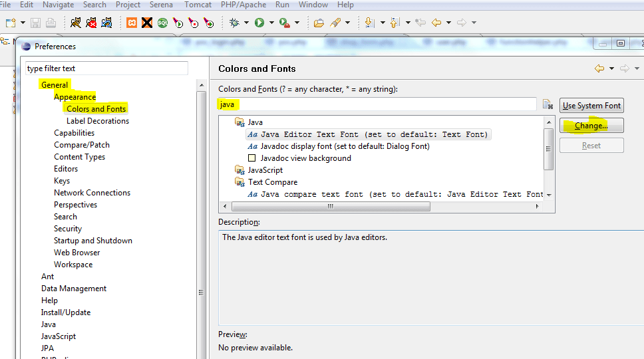
Task: Open the Tomcat menu
Action: pyautogui.click(x=198, y=5)
